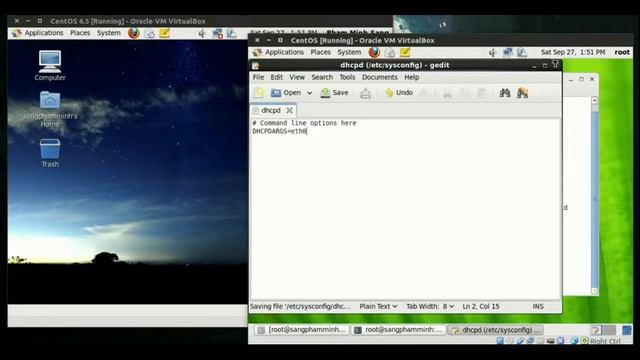Click the mail icon in CentOS 6.5 panel
Screen dimensions: 640x360
(149, 33)
